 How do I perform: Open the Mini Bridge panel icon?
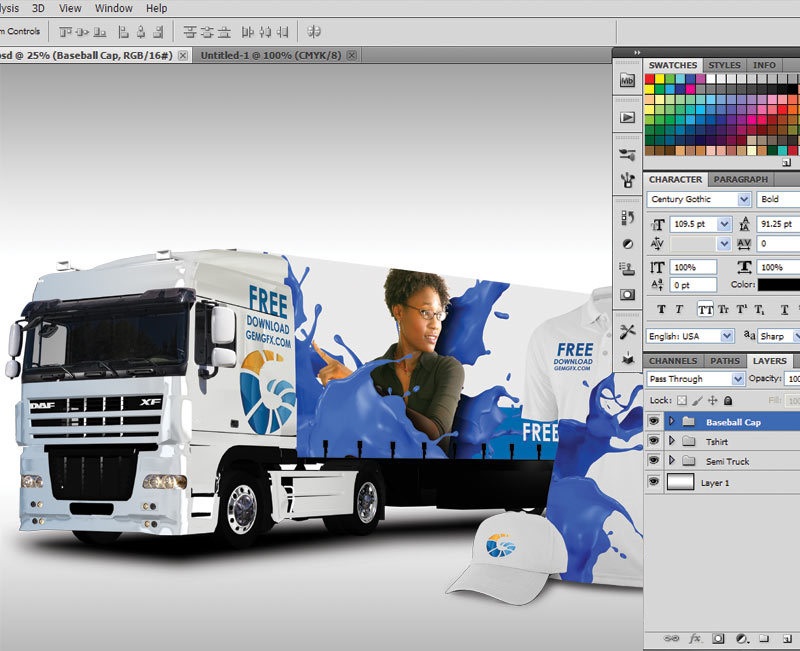pyautogui.click(x=627, y=80)
